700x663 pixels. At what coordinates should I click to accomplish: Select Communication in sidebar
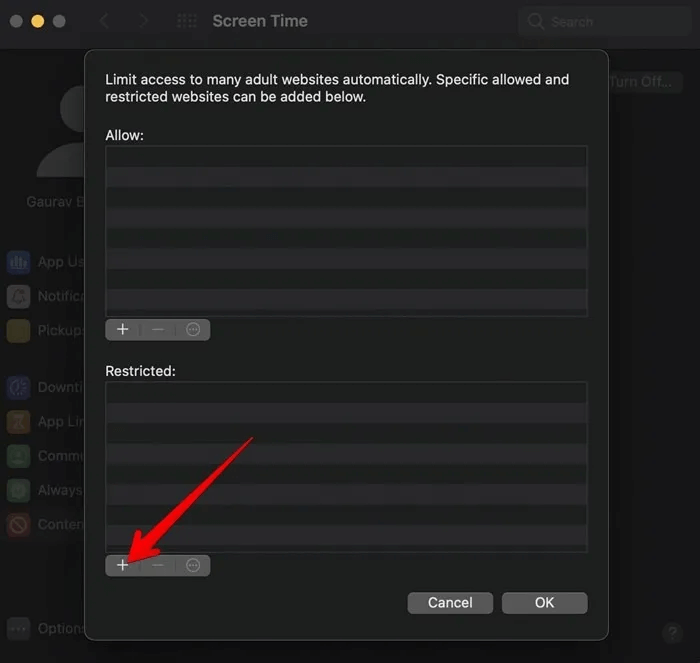(45, 456)
